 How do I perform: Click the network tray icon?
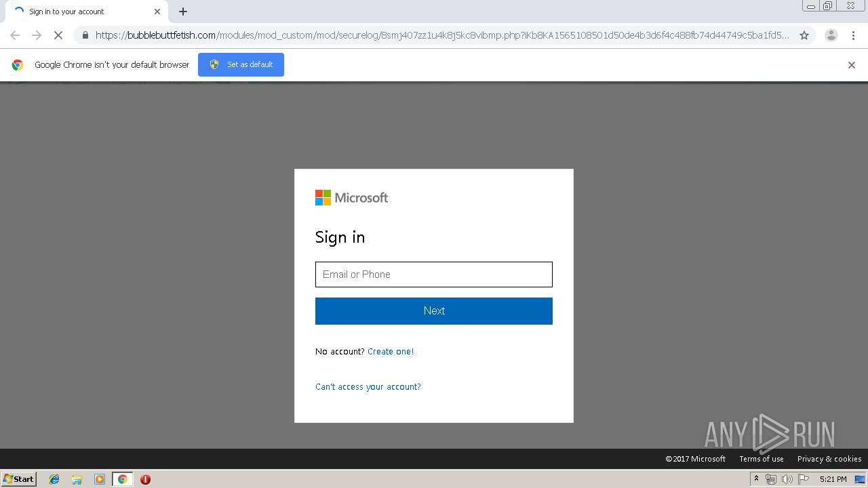point(771,479)
